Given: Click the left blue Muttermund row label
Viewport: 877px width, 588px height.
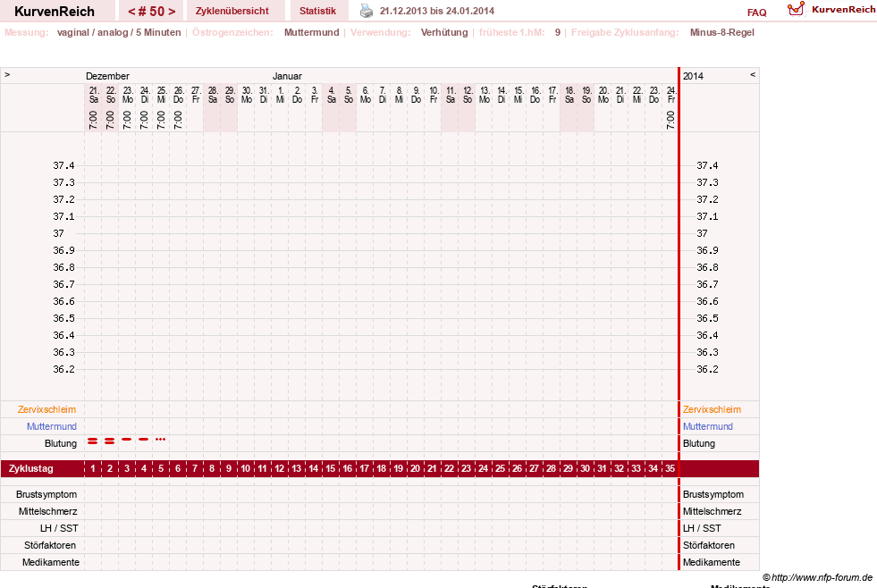Looking at the screenshot, I should click(52, 426).
